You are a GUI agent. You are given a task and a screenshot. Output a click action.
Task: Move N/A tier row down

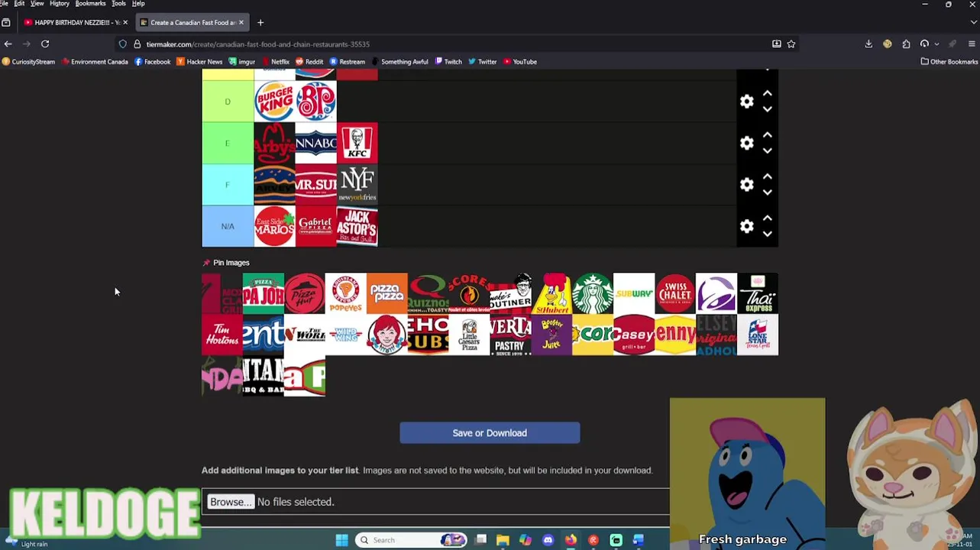(x=767, y=234)
